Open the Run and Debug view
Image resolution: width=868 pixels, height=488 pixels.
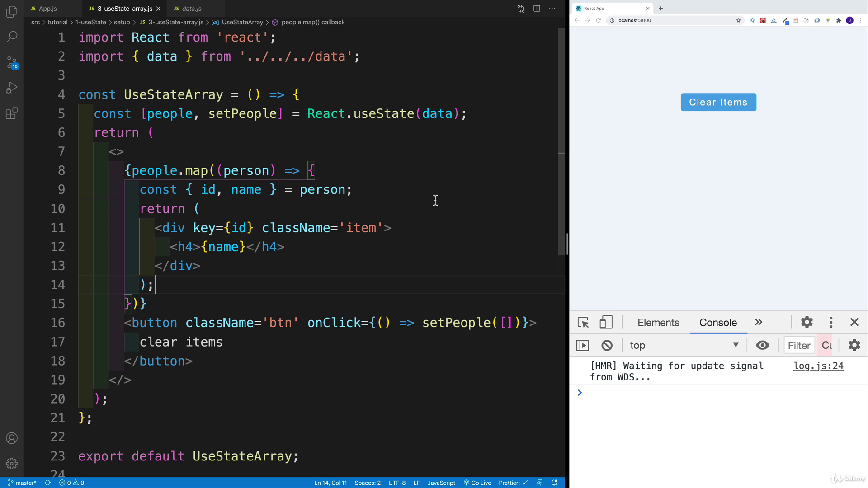click(x=12, y=88)
